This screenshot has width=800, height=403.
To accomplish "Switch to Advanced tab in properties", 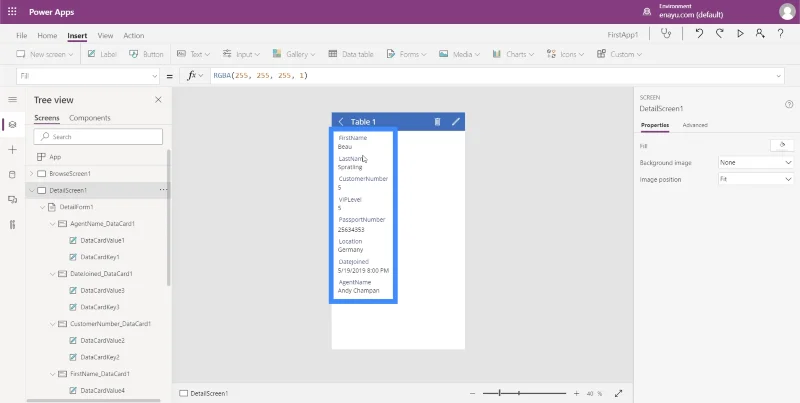I will [x=695, y=125].
